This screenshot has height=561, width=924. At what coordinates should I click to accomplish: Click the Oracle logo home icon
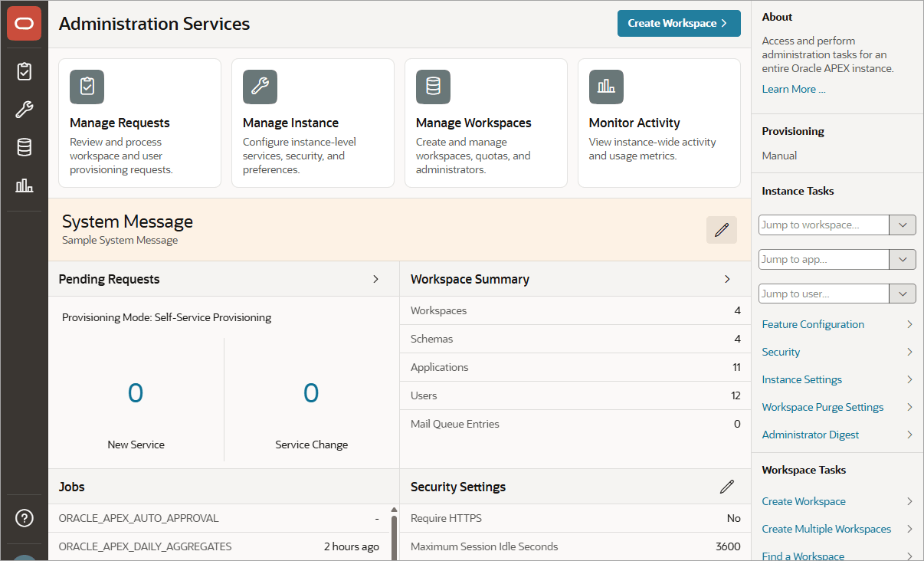(24, 24)
